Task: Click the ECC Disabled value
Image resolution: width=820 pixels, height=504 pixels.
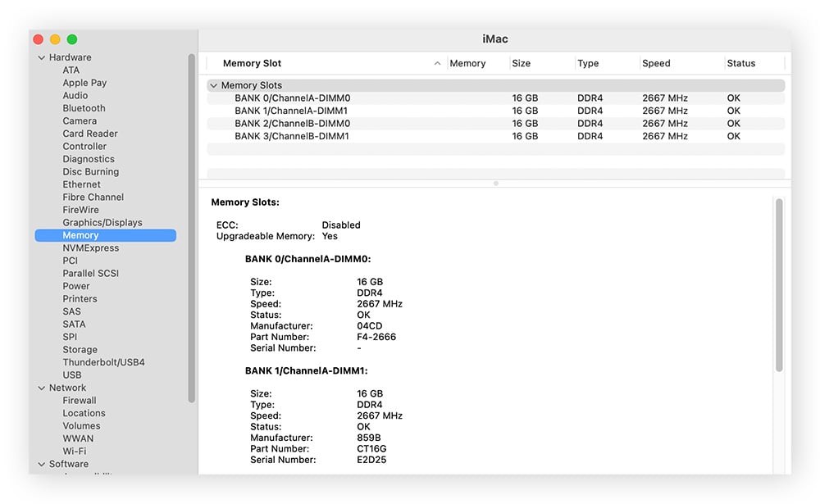Action: 341,225
